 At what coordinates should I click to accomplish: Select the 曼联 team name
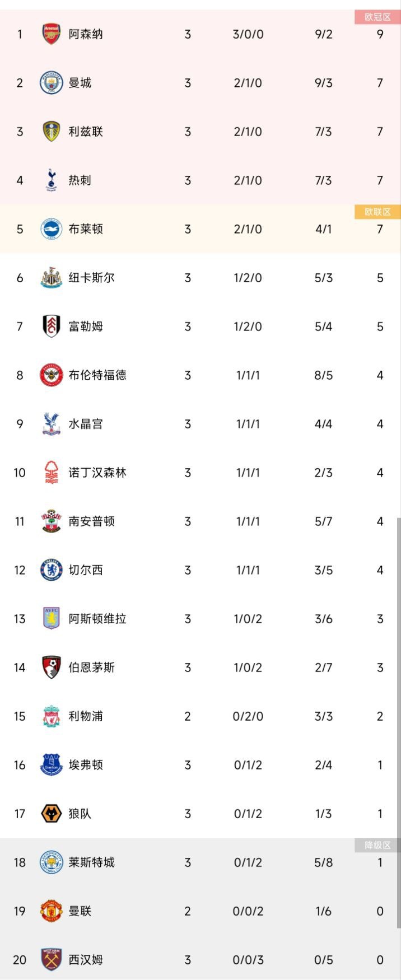click(x=80, y=911)
